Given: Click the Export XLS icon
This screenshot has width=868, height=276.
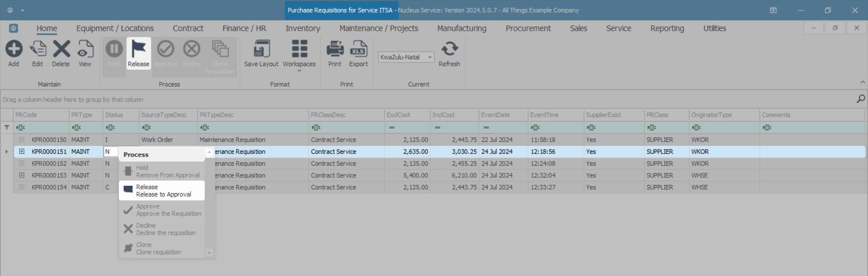Looking at the screenshot, I should pos(359,49).
